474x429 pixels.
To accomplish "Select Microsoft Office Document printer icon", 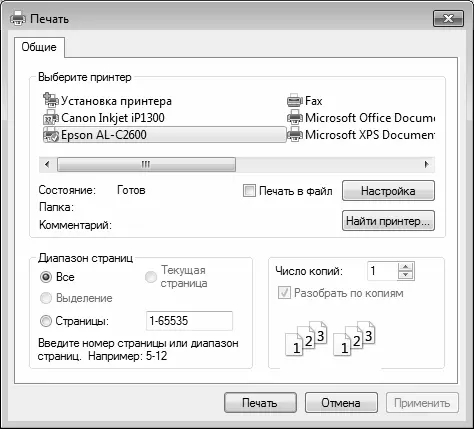I will [x=295, y=117].
